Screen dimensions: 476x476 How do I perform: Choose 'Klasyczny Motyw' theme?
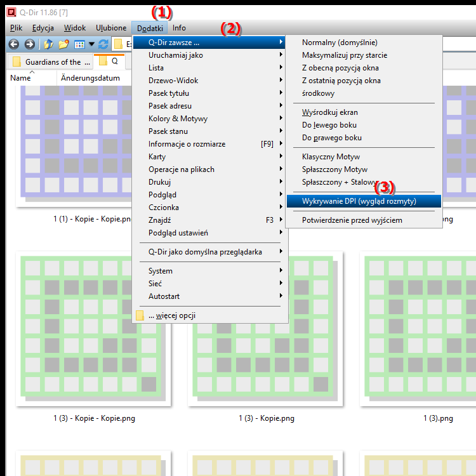click(x=364, y=157)
